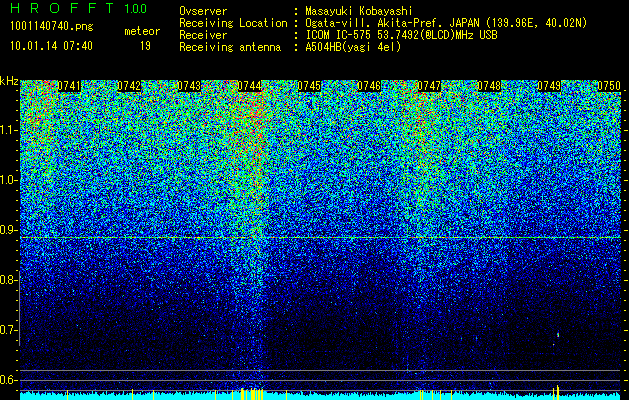Click the 0743 time marker
The image size is (629, 400).
[189, 86]
